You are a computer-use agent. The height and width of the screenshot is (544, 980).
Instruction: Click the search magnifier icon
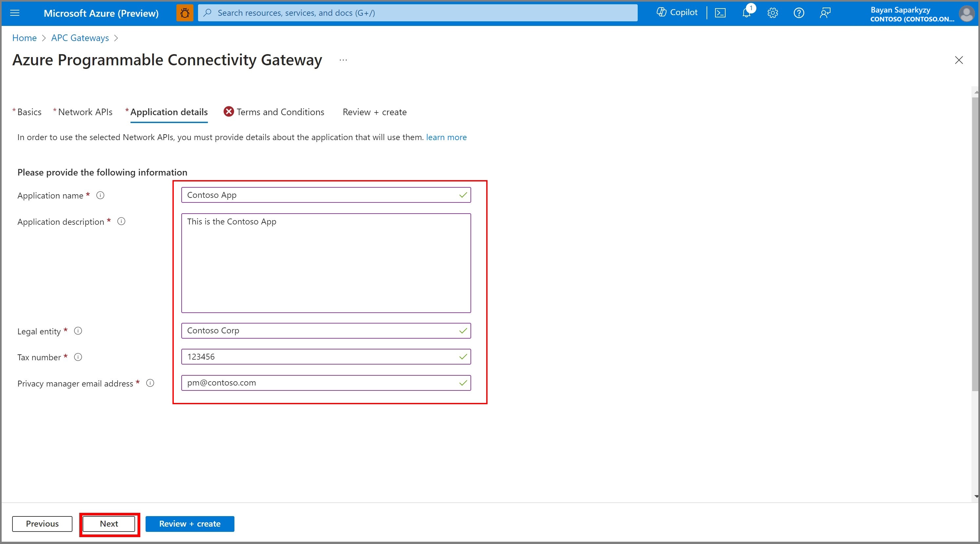pyautogui.click(x=207, y=13)
